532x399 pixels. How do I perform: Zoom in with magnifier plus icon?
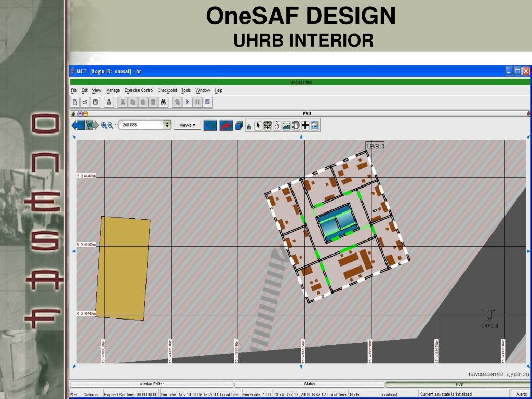[104, 125]
